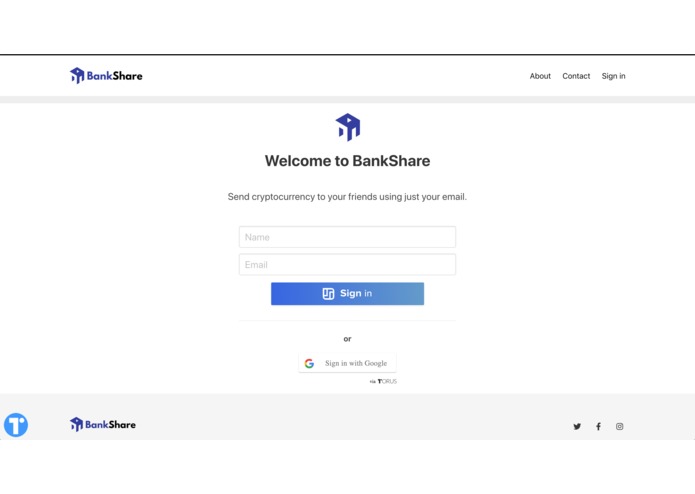Open the via Torus link
695x494 pixels.
(x=383, y=381)
